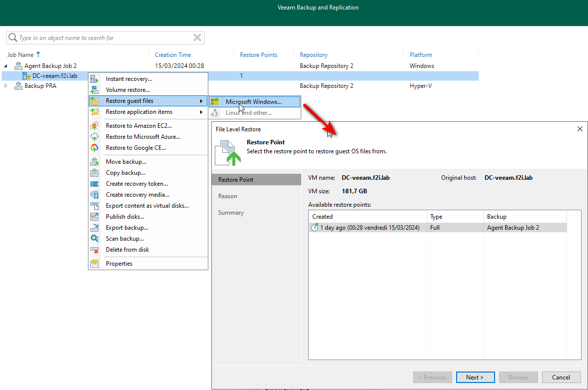Sort by the Creation Time column header
This screenshot has width=588, height=390.
click(173, 55)
